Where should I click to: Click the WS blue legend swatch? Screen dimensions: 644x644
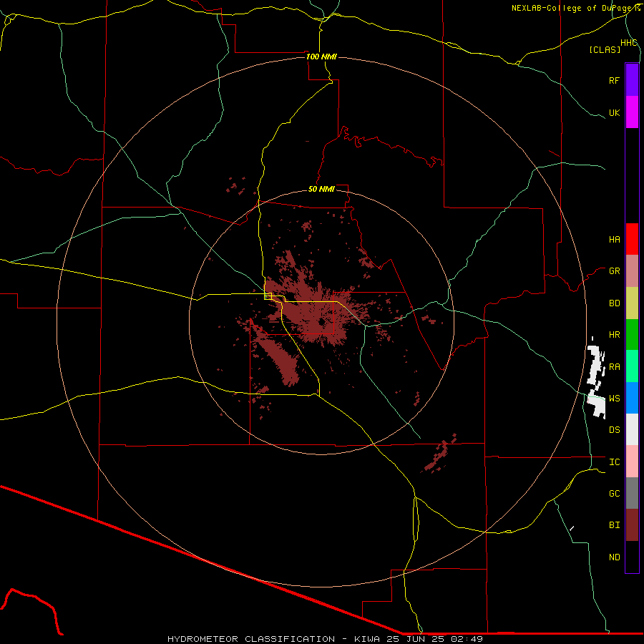pyautogui.click(x=632, y=398)
